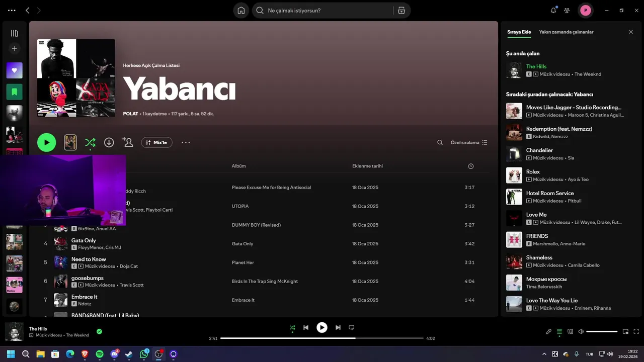Screen dimensions: 644x362
Task: Open Connect to a device icon
Action: [570, 331]
